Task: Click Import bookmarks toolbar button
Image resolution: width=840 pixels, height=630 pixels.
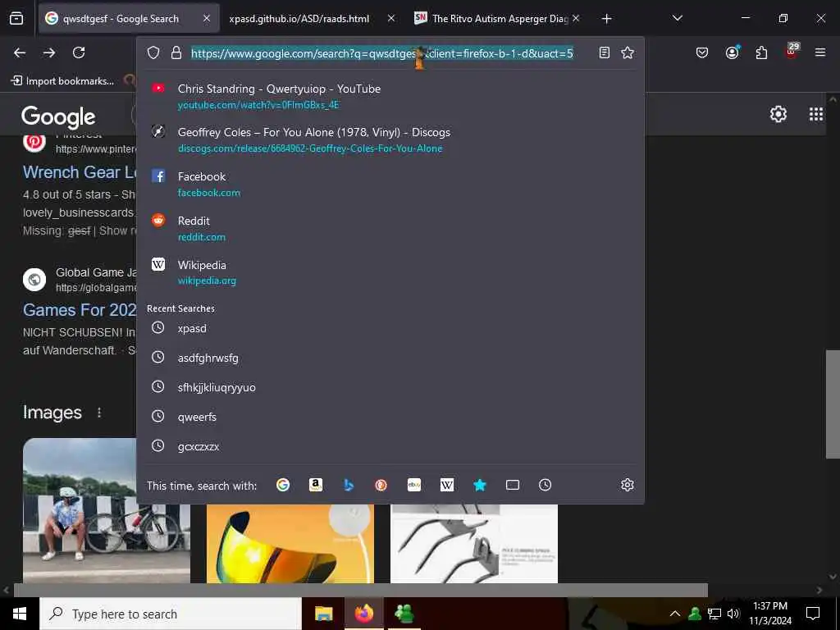Action: click(x=62, y=81)
